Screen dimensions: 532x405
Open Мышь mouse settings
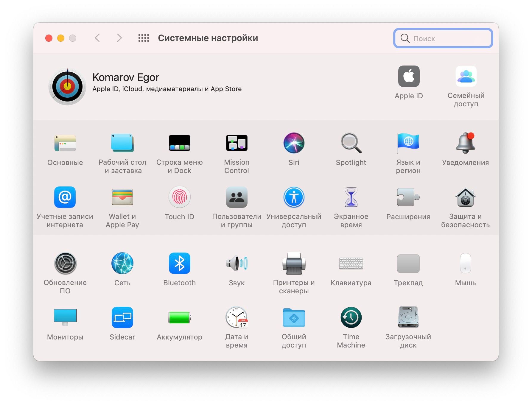pos(465,263)
